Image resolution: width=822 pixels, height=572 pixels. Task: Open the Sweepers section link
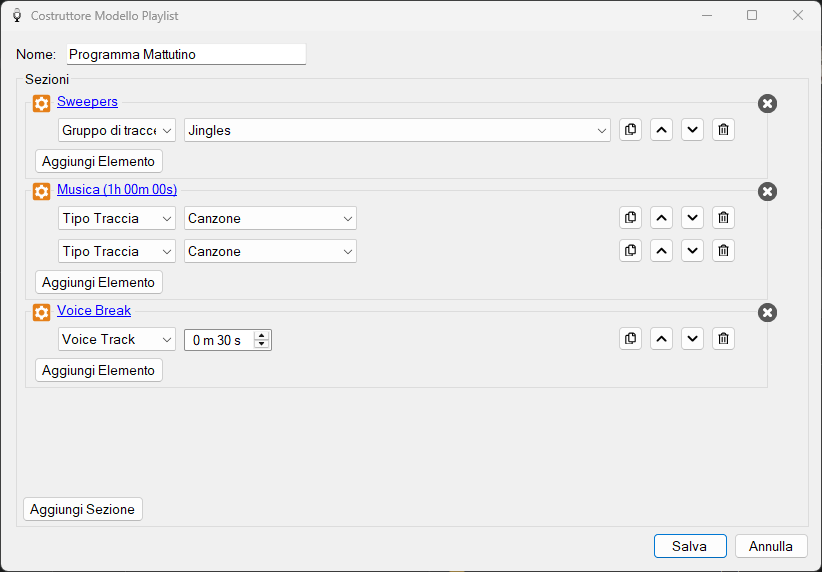[88, 101]
